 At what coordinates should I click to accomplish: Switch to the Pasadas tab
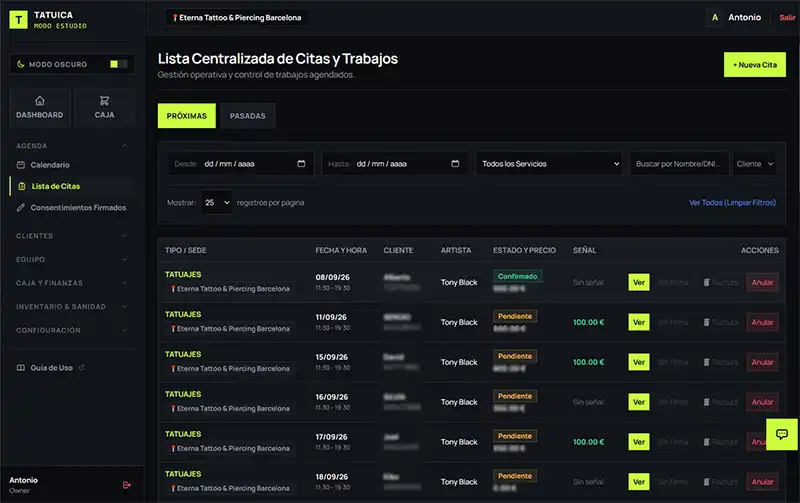pyautogui.click(x=247, y=116)
